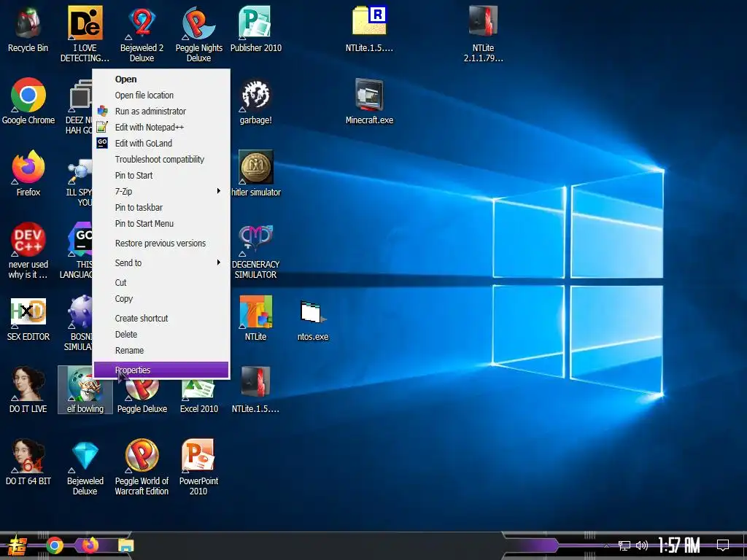This screenshot has height=560, width=747.
Task: Select Minecraft.exe desktop icon
Action: point(369,101)
